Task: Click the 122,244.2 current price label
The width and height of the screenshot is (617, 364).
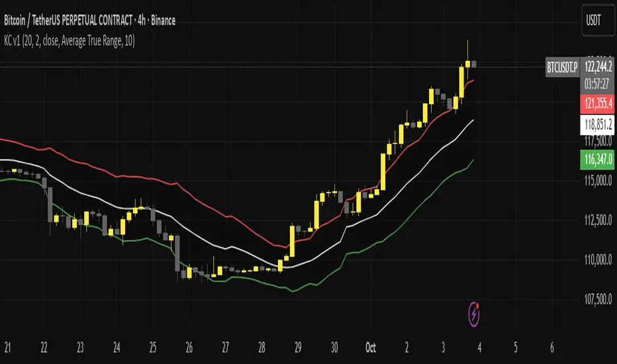Action: (x=598, y=67)
